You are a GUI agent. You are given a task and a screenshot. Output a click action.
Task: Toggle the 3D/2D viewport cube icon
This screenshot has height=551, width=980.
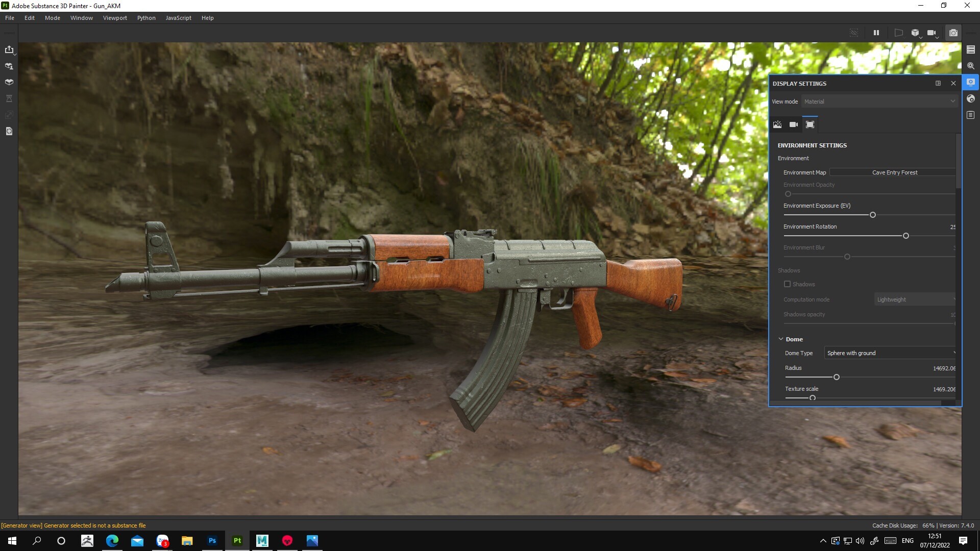pos(915,32)
